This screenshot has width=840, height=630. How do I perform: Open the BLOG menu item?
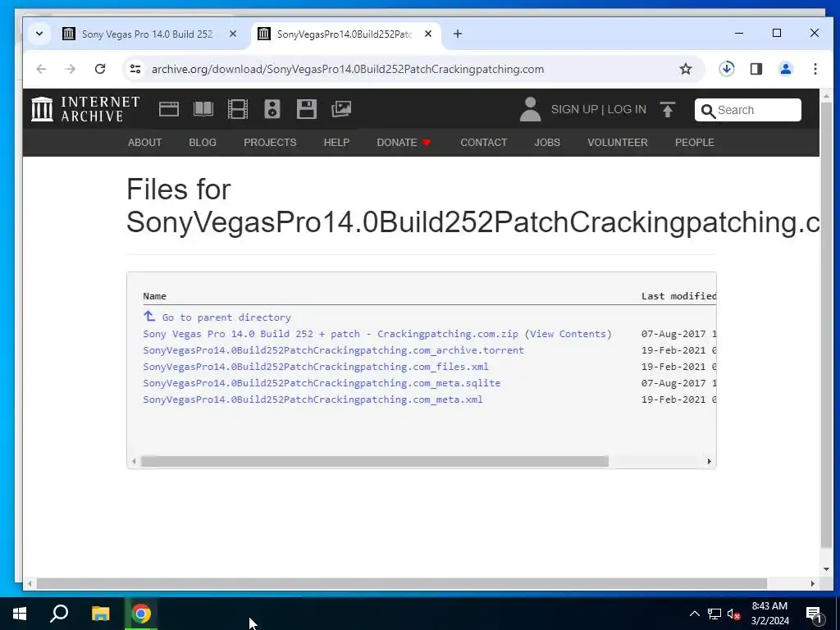[203, 143]
